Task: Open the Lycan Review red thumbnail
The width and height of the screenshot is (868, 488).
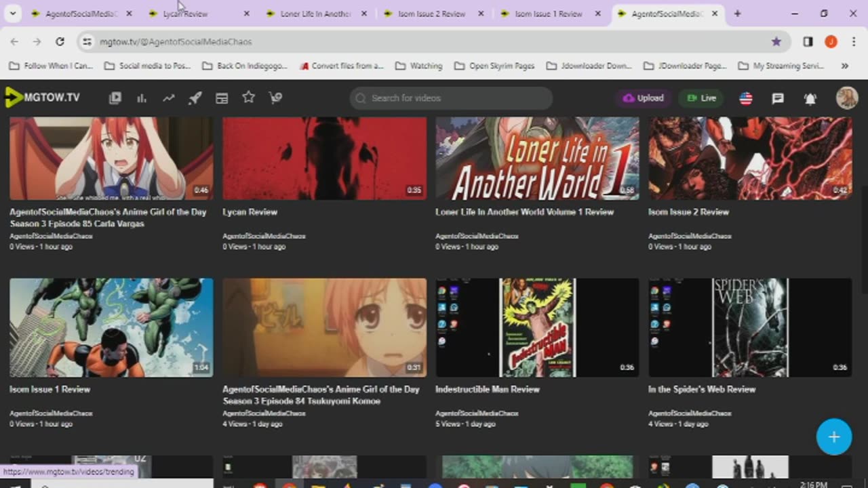Action: click(325, 159)
